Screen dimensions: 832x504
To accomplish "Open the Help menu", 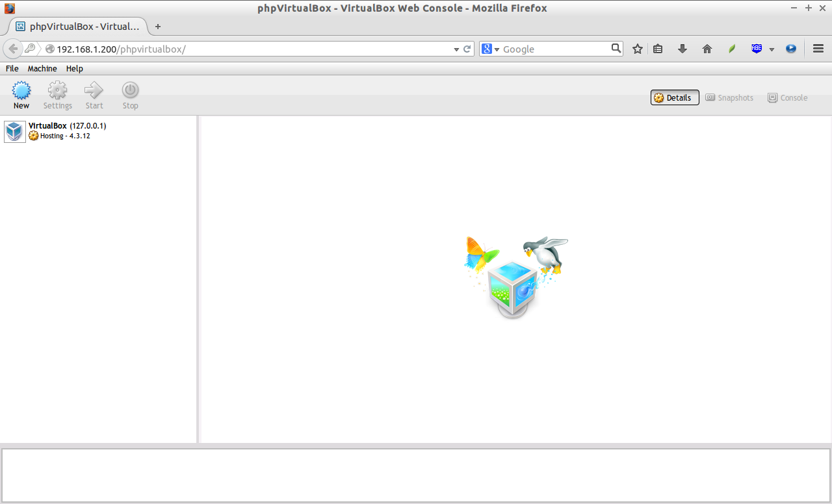I will pos(75,68).
